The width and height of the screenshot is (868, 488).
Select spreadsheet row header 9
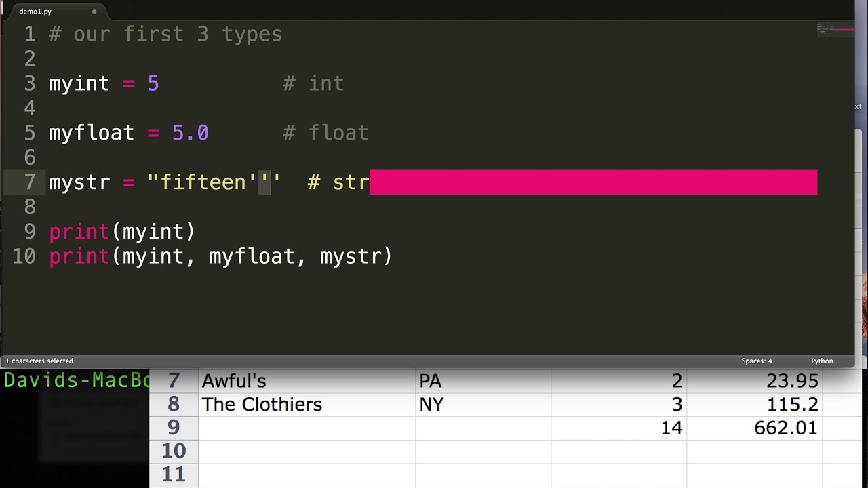[x=174, y=428]
